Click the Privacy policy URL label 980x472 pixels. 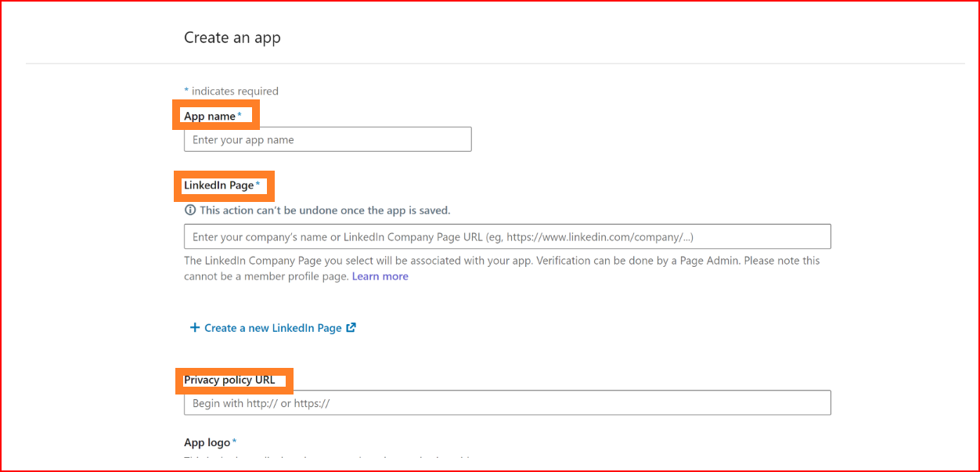click(x=229, y=380)
